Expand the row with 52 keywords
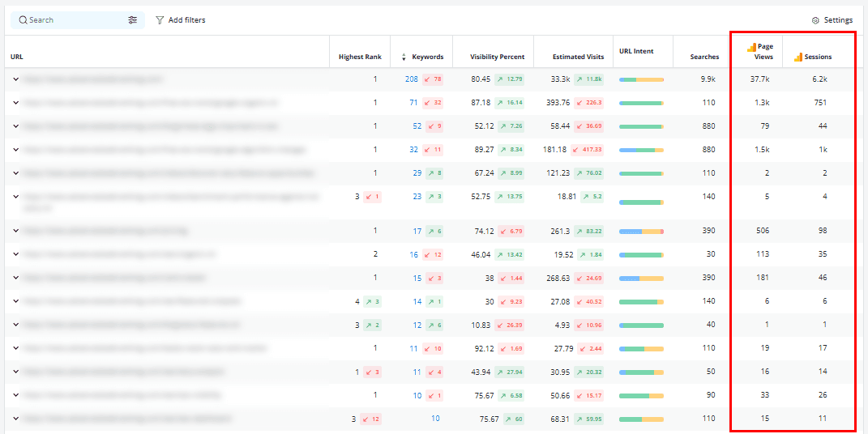 pos(16,126)
